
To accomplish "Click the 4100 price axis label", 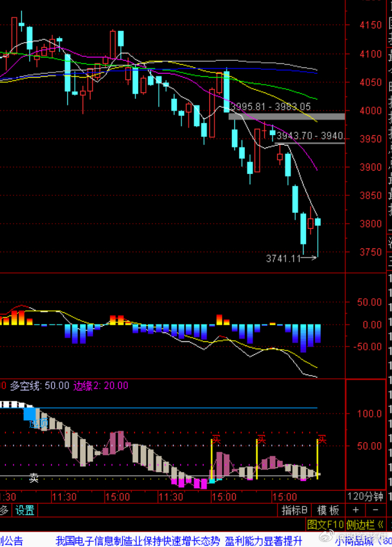I will [371, 54].
